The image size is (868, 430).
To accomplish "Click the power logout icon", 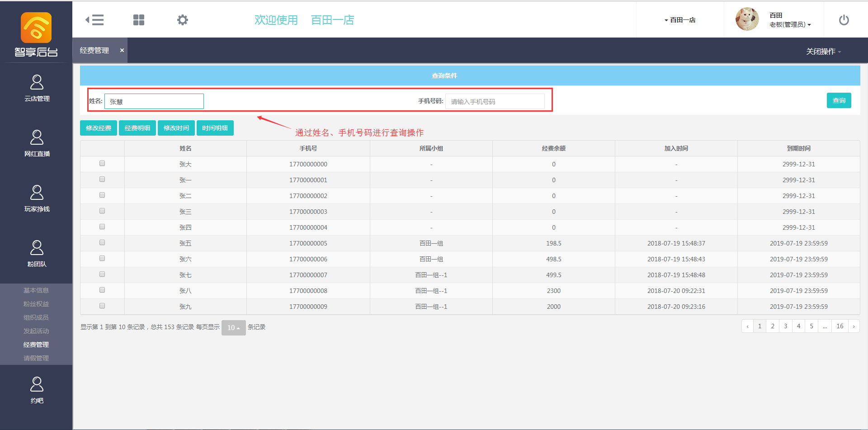I will point(844,20).
